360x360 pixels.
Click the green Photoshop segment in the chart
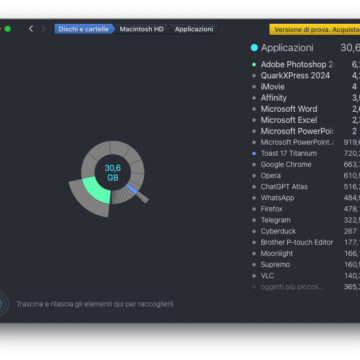click(x=96, y=190)
